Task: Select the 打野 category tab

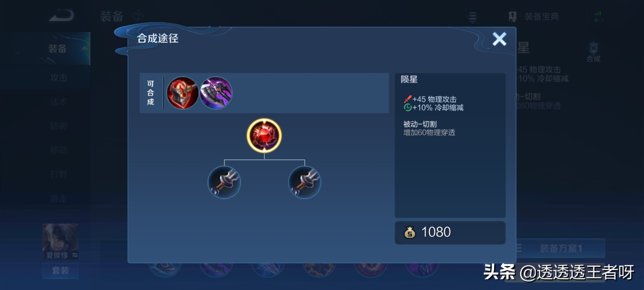Action: click(x=59, y=174)
